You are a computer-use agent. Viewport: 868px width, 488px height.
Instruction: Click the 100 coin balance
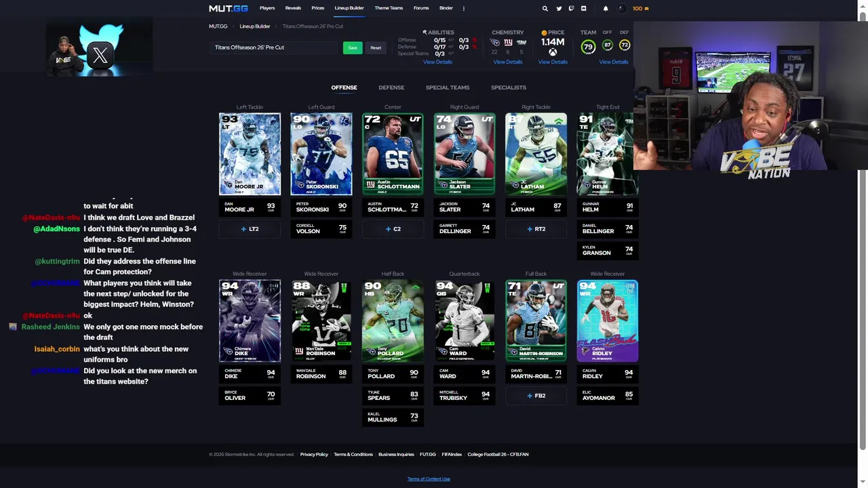[x=640, y=9]
